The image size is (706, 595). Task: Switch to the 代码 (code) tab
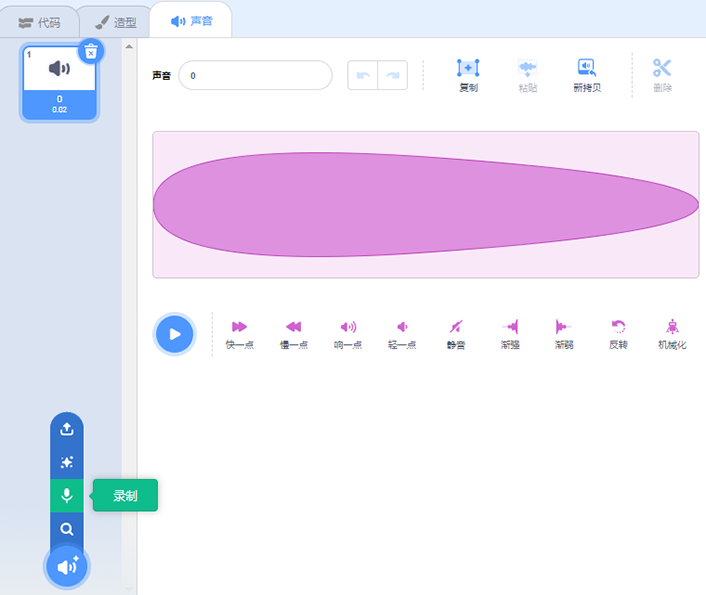tap(40, 21)
